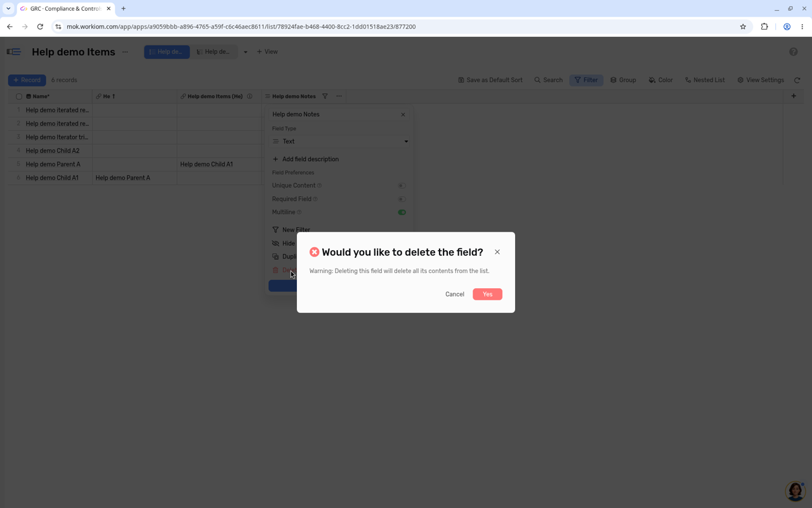Add a new Record
The width and height of the screenshot is (812, 508).
coord(27,80)
